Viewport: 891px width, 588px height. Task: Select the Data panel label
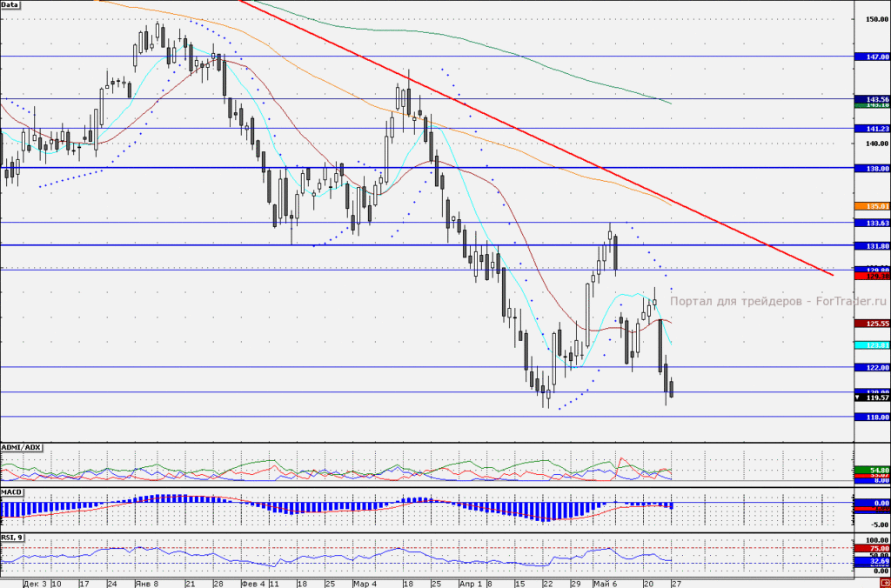pos(10,4)
